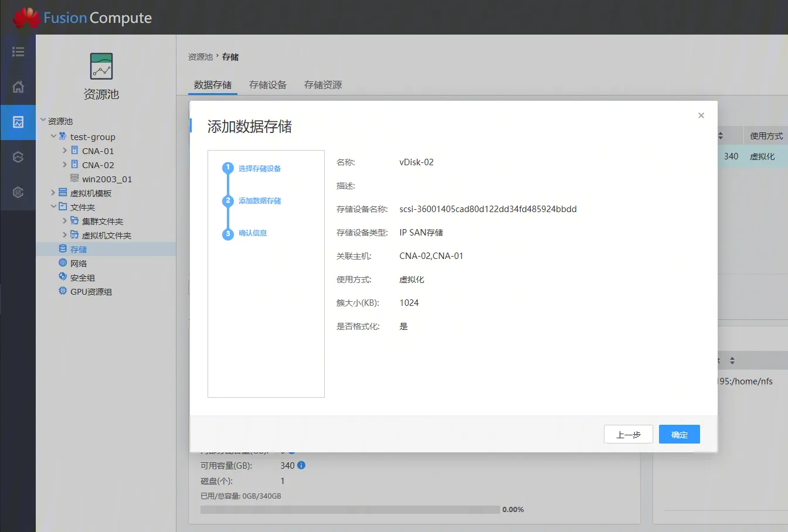
Task: Expand the 虚拟机模板 tree node
Action: tap(53, 193)
